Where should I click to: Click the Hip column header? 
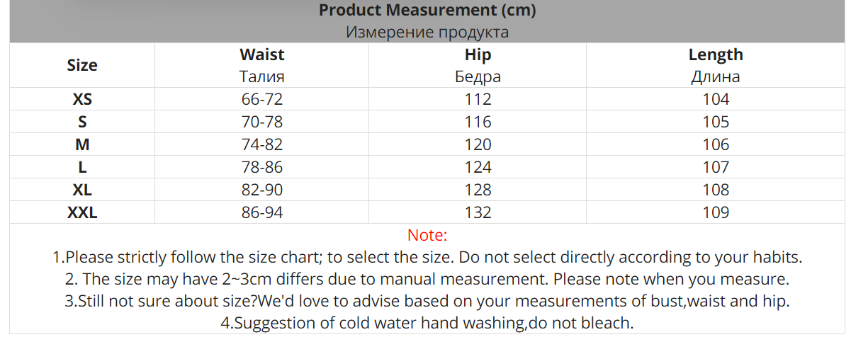[478, 55]
